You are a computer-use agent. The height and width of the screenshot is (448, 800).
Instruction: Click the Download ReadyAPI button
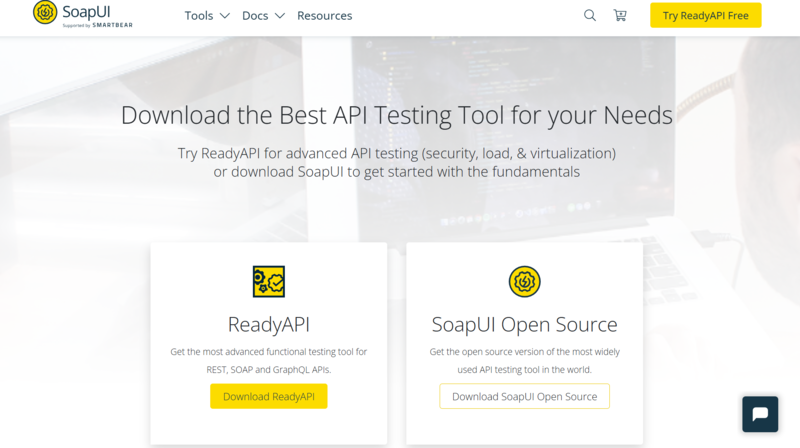(x=268, y=396)
